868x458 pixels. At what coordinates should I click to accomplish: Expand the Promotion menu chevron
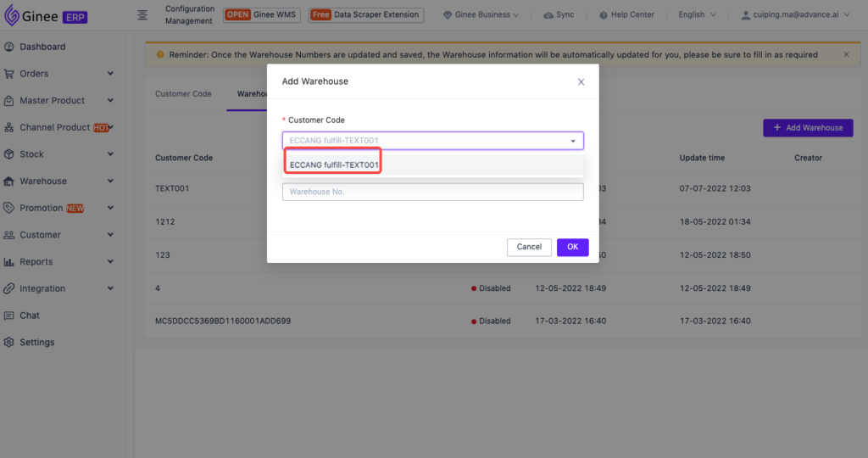coord(110,208)
